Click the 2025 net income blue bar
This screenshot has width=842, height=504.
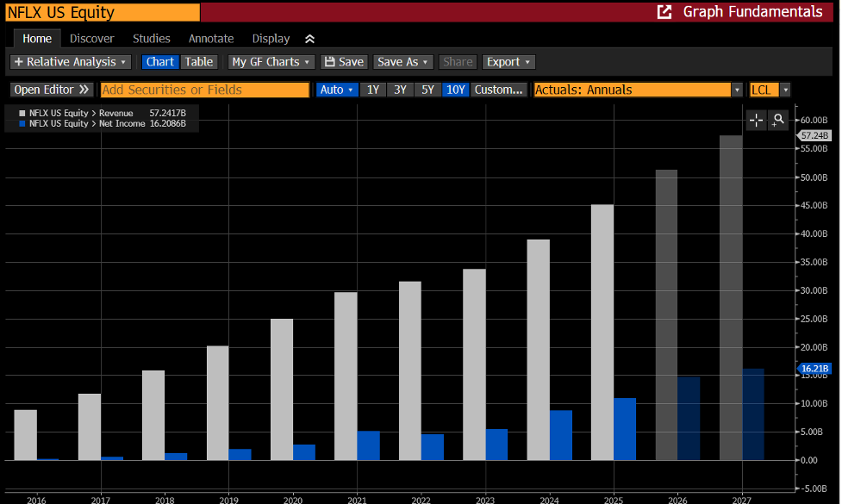[x=625, y=429]
